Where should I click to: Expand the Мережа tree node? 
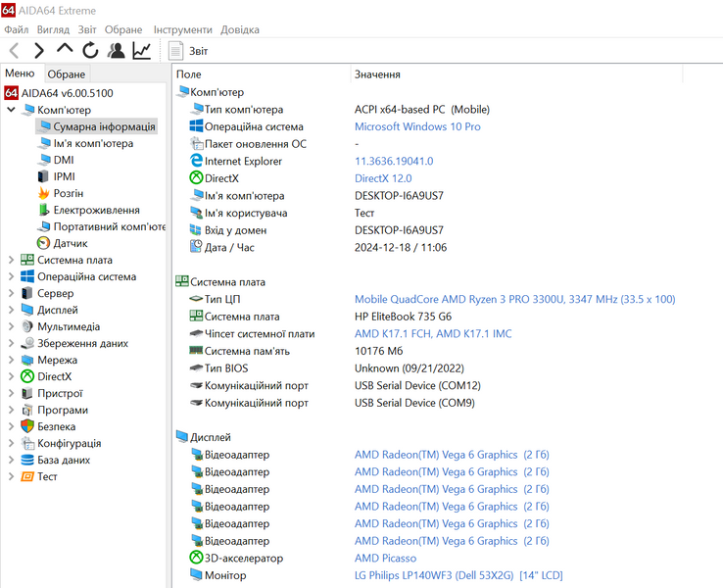[x=11, y=360]
